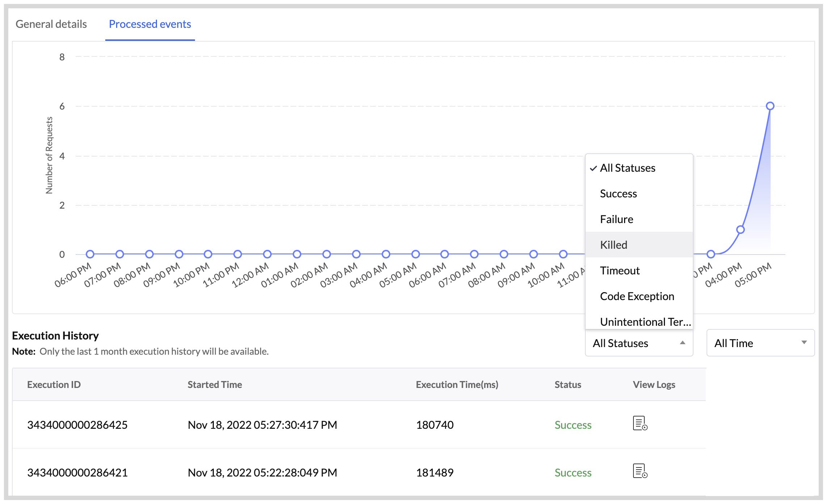Click the peak of the requests line graph
This screenshot has width=827, height=504.
pyautogui.click(x=770, y=106)
